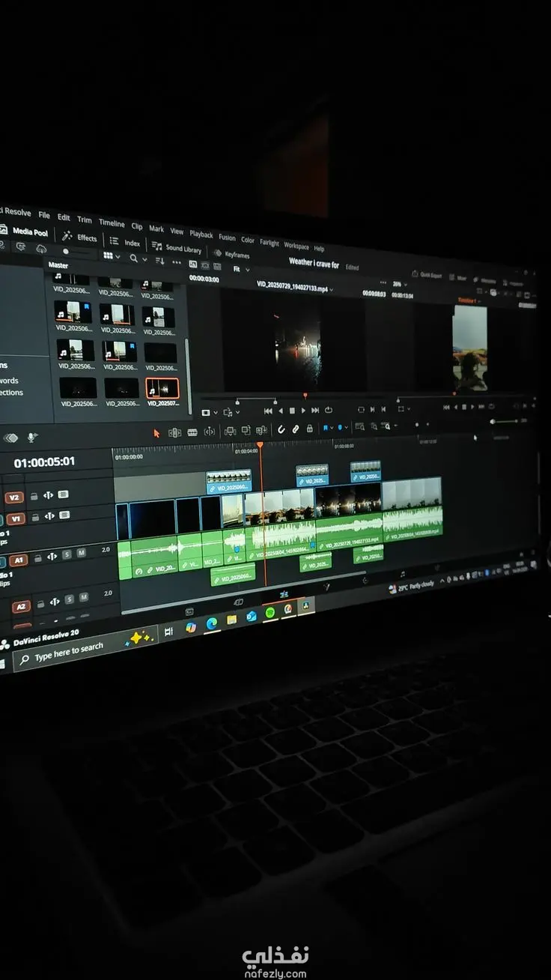
Task: Open the Color menu
Action: [x=247, y=240]
